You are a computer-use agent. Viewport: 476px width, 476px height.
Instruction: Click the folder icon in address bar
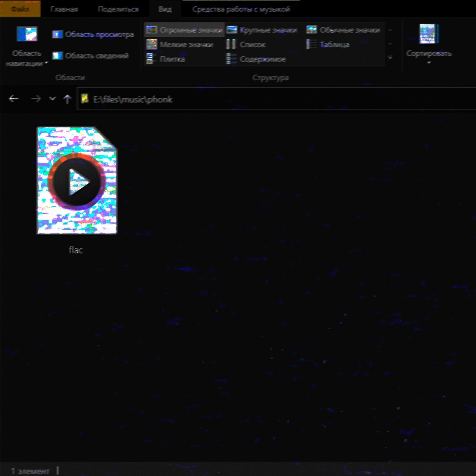(x=85, y=99)
